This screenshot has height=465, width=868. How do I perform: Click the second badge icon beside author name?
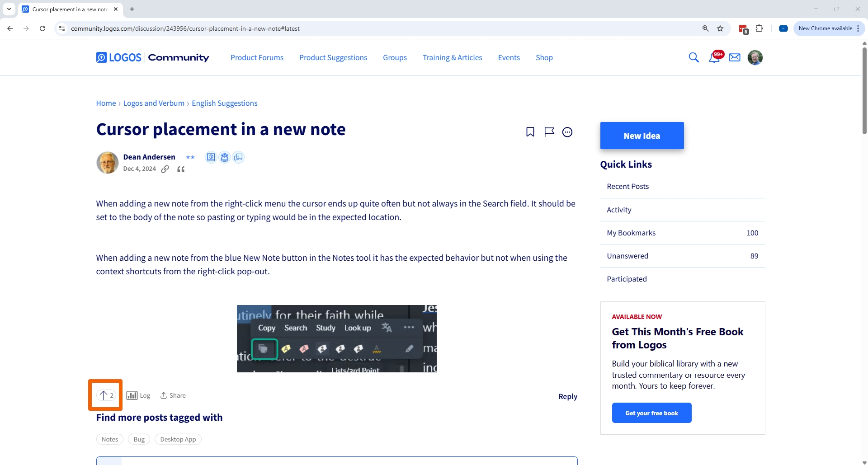tap(225, 157)
